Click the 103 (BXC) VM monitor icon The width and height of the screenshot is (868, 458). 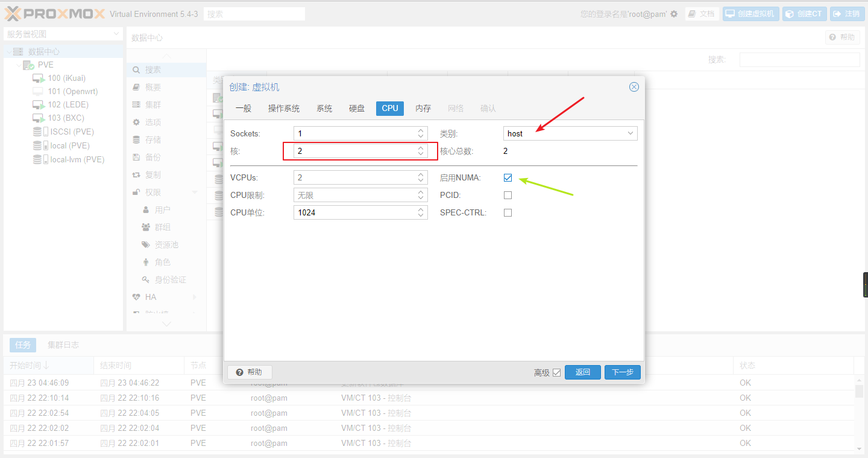coord(39,118)
